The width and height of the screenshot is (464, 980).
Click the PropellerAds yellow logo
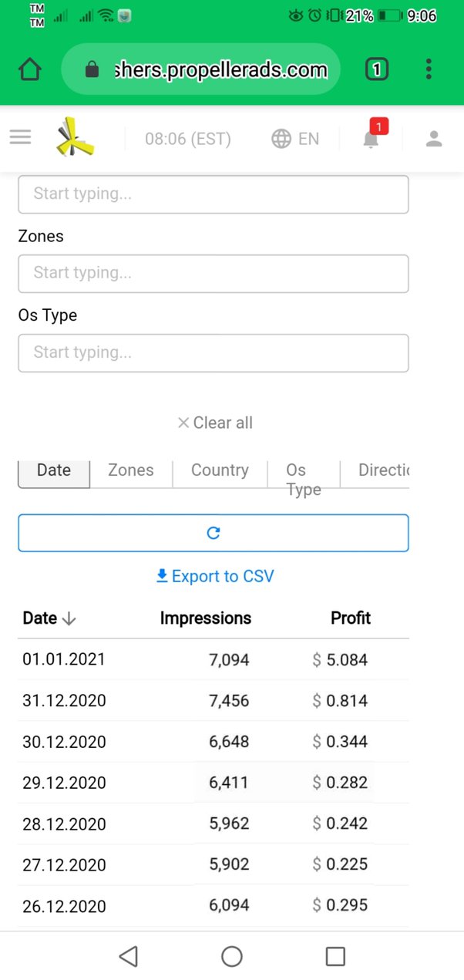[76, 138]
